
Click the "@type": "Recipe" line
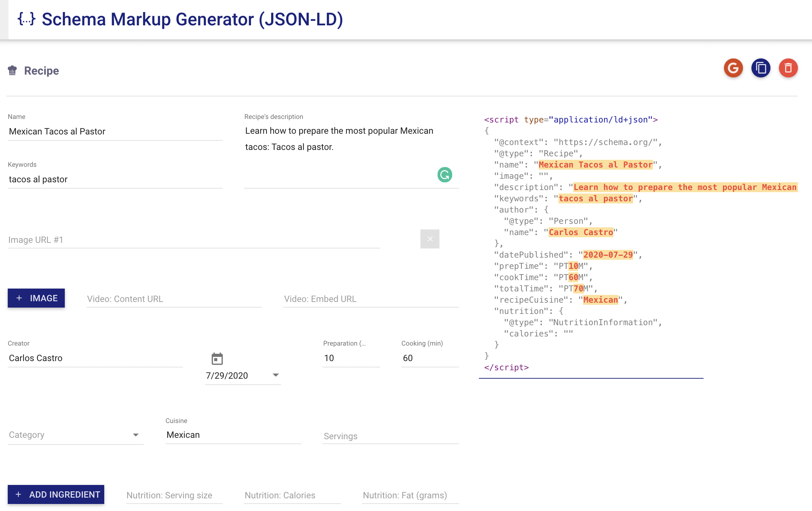coord(538,153)
